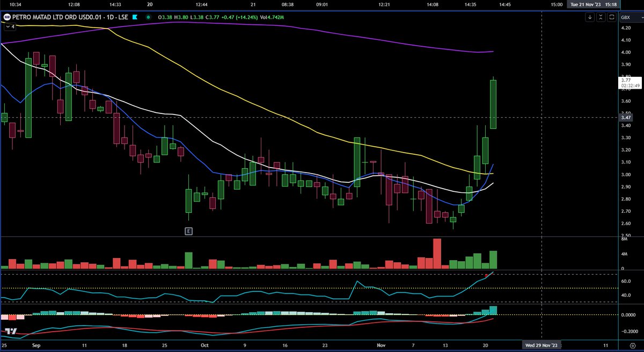Click the crosshair price label 3.47
644x352 pixels.
626,117
